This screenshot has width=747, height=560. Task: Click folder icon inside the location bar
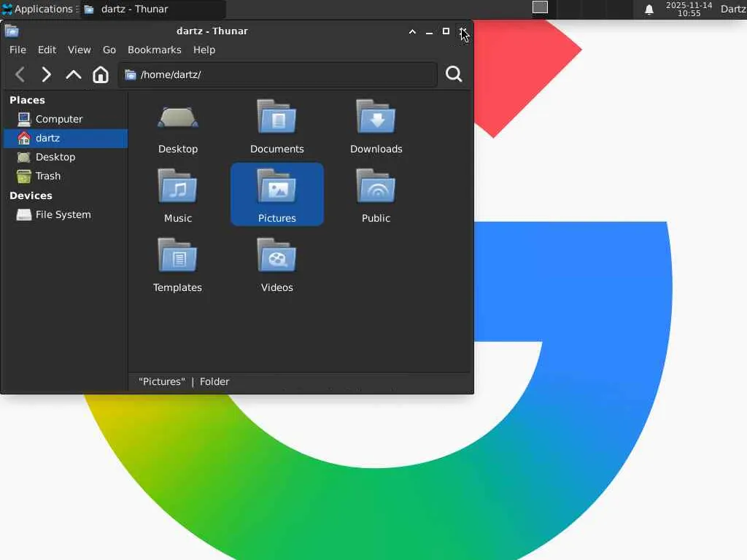[130, 75]
